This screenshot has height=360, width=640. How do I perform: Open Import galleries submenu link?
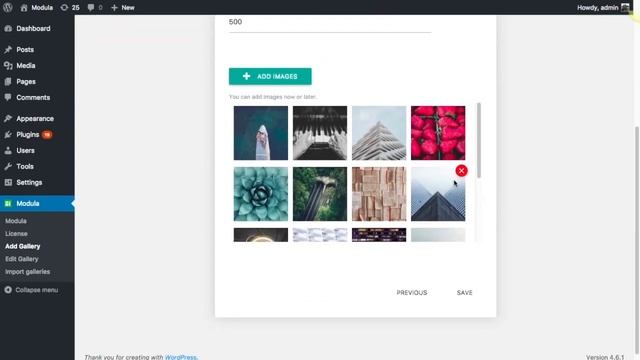pyautogui.click(x=27, y=271)
